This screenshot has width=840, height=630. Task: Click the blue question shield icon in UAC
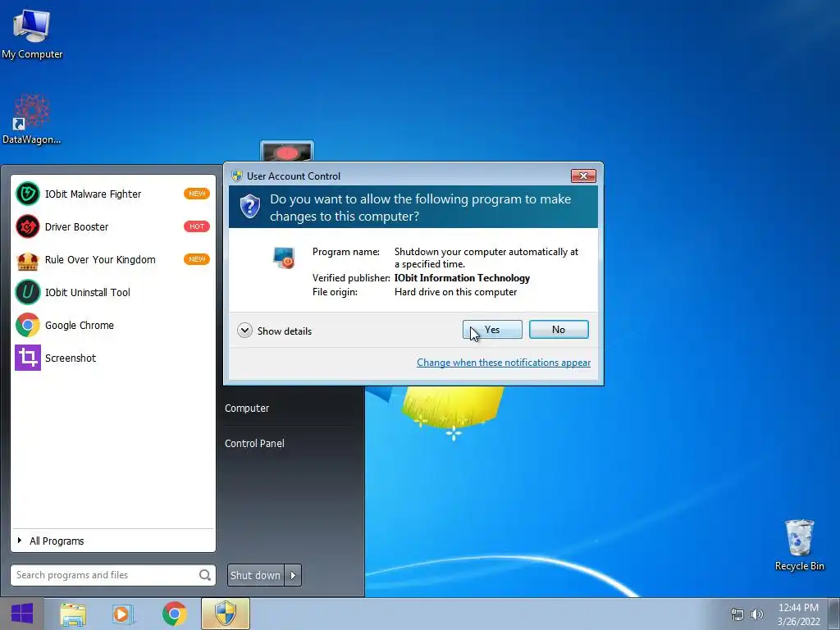[x=249, y=207]
